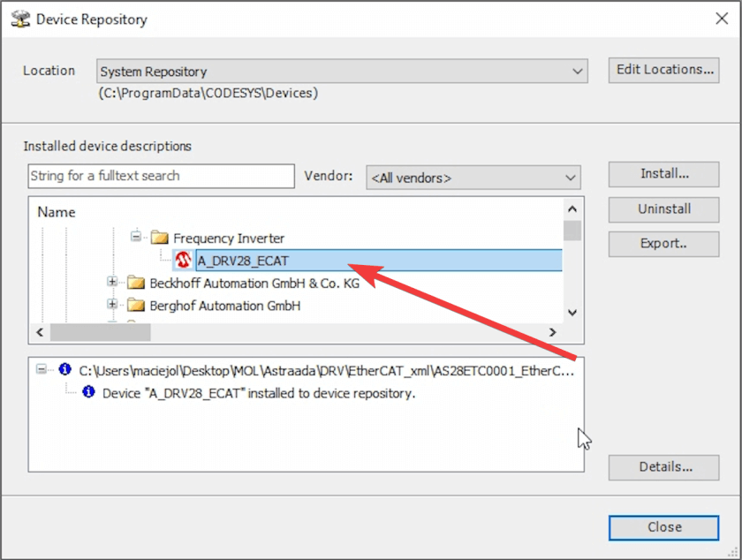Image resolution: width=742 pixels, height=560 pixels.
Task: Close the Device Repository window with X
Action: click(x=722, y=19)
